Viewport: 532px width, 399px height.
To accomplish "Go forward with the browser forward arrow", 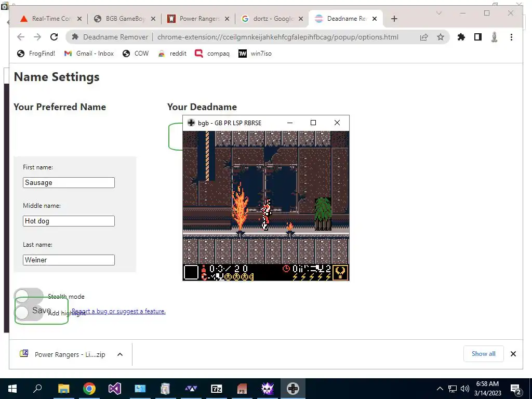I will pyautogui.click(x=37, y=37).
